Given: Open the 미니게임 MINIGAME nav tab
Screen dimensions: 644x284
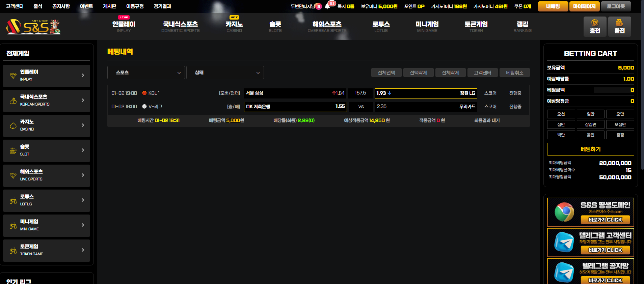Looking at the screenshot, I should [427, 27].
